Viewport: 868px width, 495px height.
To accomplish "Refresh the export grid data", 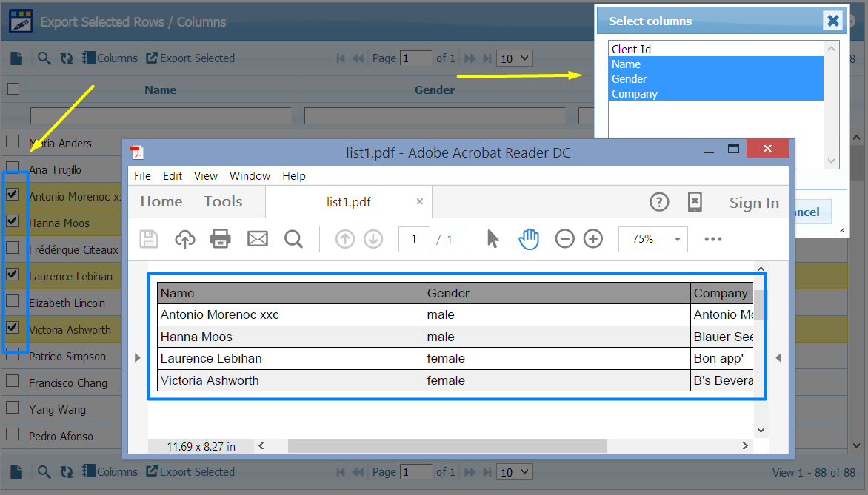I will coord(66,58).
